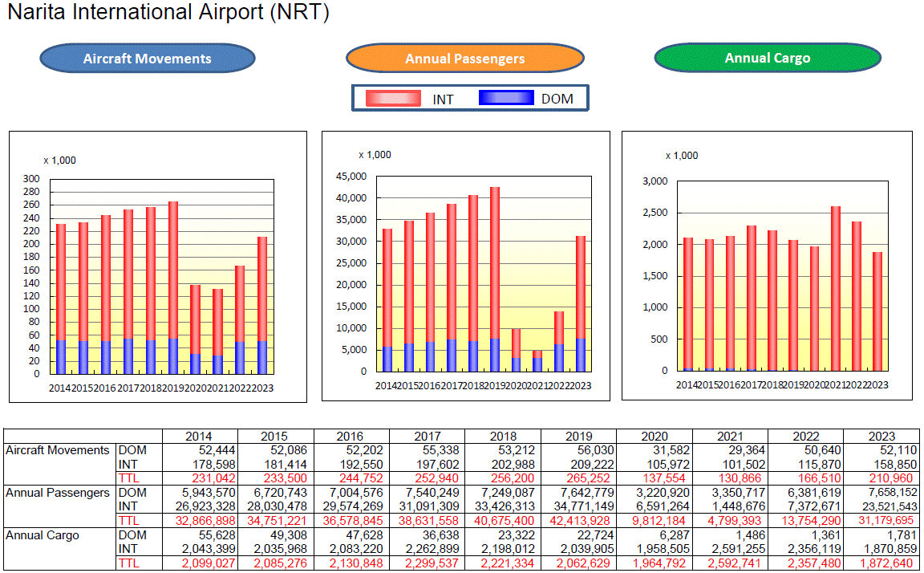Click the Annual Passengers row label in table
Screen dimensions: 924x573
[58, 493]
